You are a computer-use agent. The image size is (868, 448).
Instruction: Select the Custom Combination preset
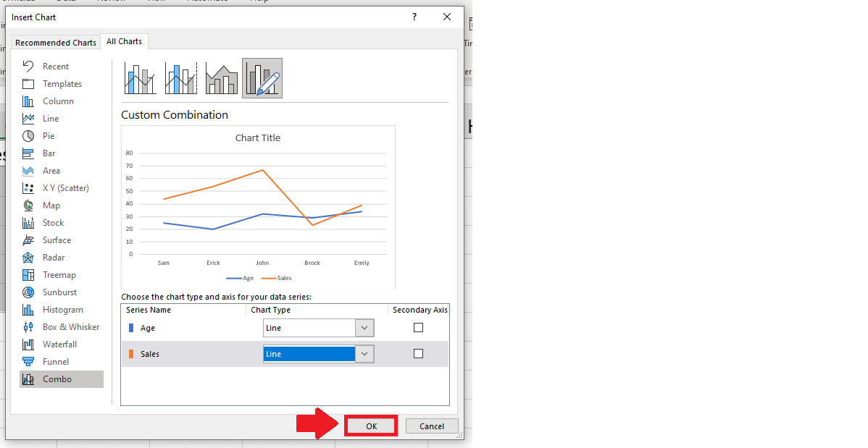point(262,77)
